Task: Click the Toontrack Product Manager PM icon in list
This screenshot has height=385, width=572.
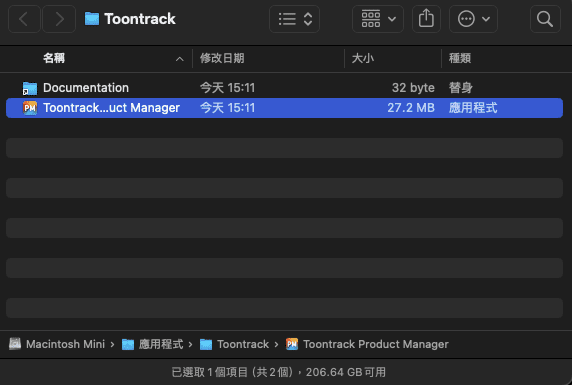Action: pos(30,108)
